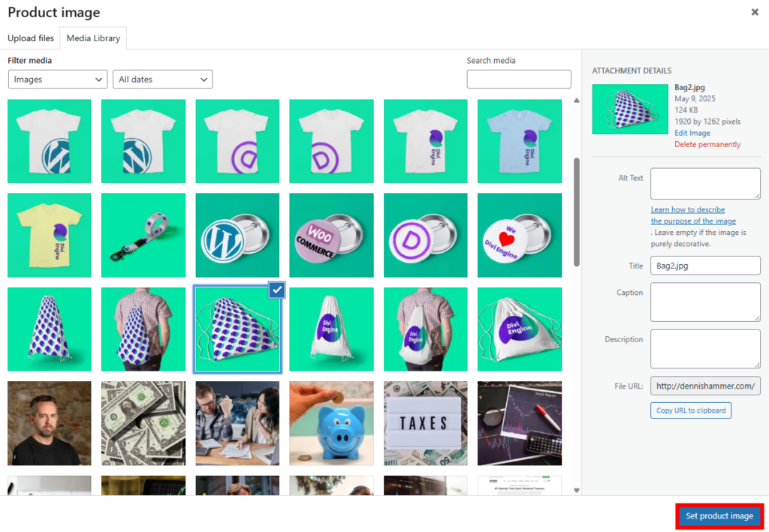
Task: Select the blue piggy bank thumbnail
Action: [x=331, y=423]
